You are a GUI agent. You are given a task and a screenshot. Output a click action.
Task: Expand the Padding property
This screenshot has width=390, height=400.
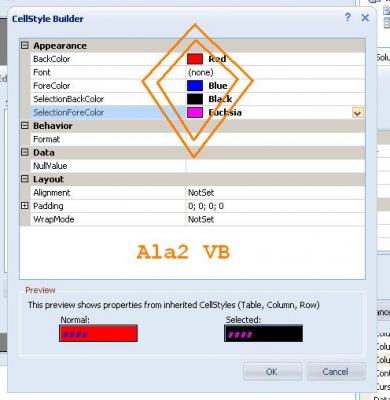(x=25, y=206)
